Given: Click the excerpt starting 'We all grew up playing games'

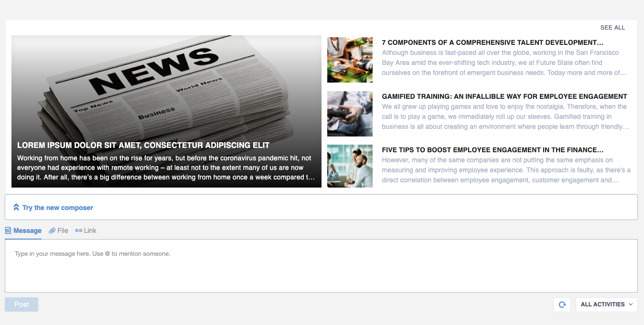Looking at the screenshot, I should coord(505,116).
